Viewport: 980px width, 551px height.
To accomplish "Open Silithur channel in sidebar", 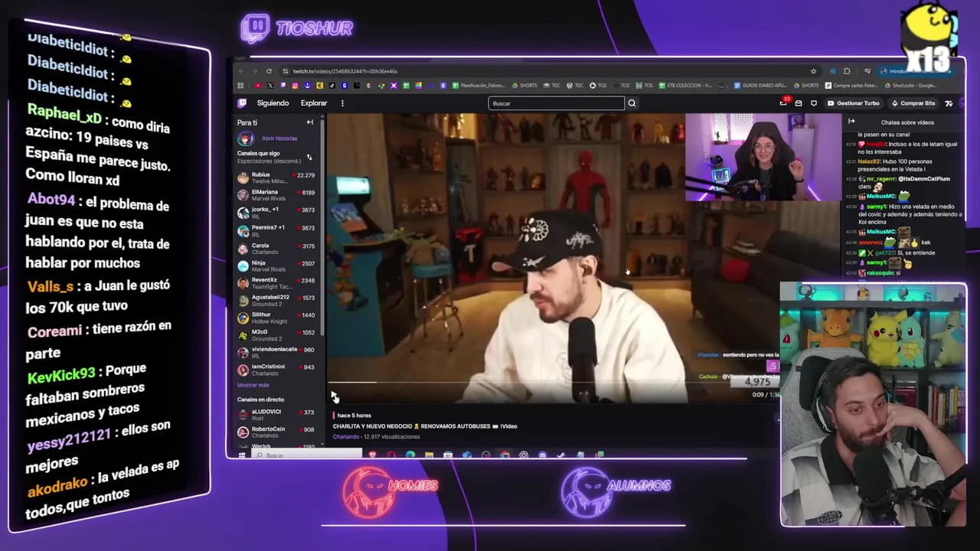I will (x=276, y=318).
